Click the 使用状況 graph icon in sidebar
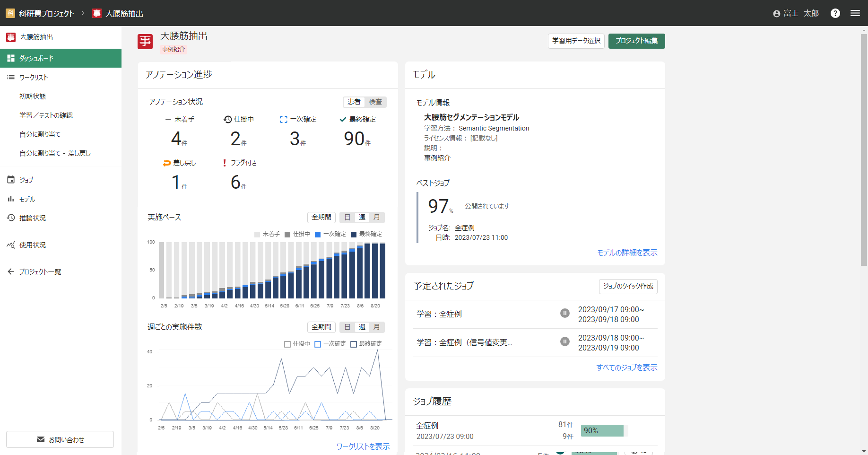 tap(11, 245)
